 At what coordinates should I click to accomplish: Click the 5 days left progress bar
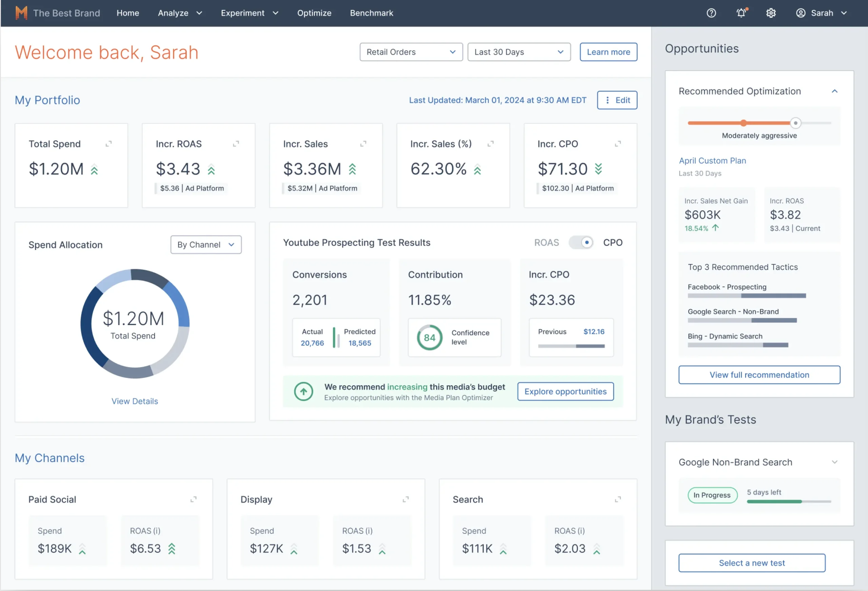point(789,501)
